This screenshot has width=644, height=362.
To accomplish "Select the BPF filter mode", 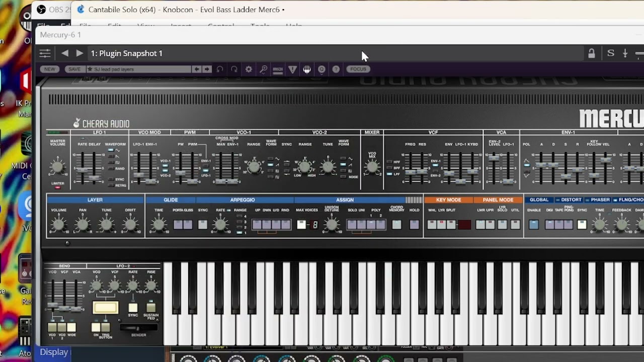I will pos(390,168).
